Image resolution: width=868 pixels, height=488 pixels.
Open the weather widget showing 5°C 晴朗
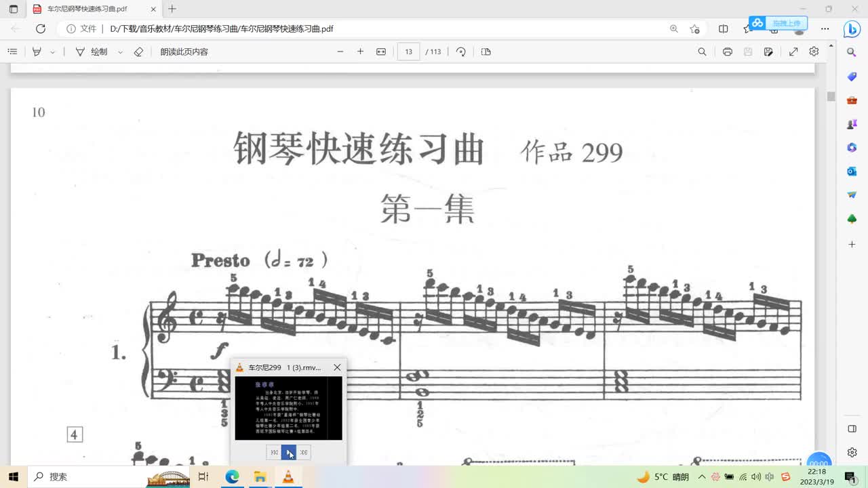coord(663,477)
